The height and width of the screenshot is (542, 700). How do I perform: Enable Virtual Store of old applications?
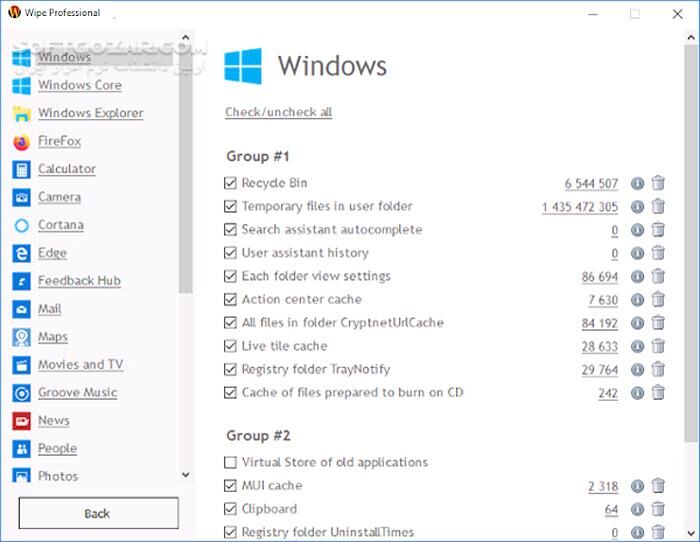point(231,463)
